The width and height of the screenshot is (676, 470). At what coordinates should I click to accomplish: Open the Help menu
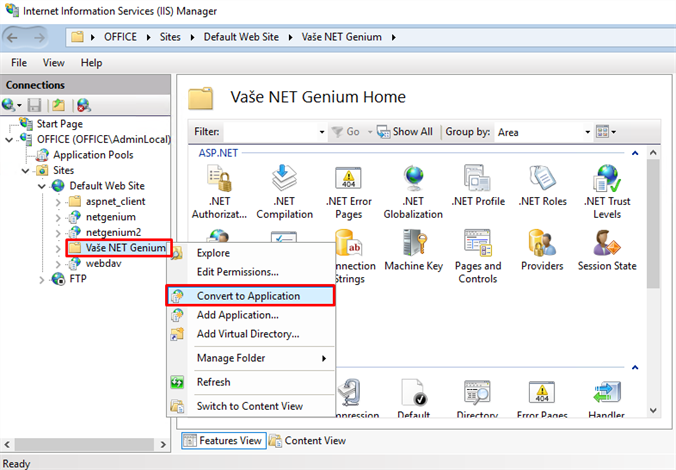pos(91,63)
